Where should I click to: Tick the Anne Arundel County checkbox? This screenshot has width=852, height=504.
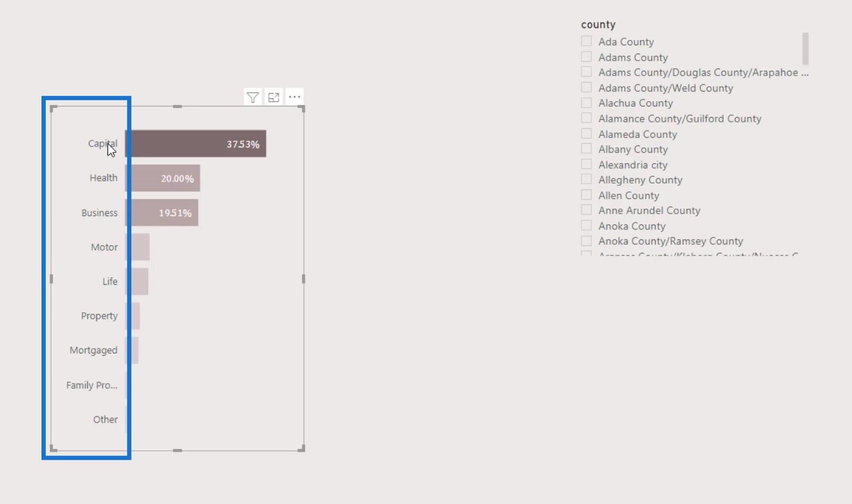pyautogui.click(x=586, y=210)
